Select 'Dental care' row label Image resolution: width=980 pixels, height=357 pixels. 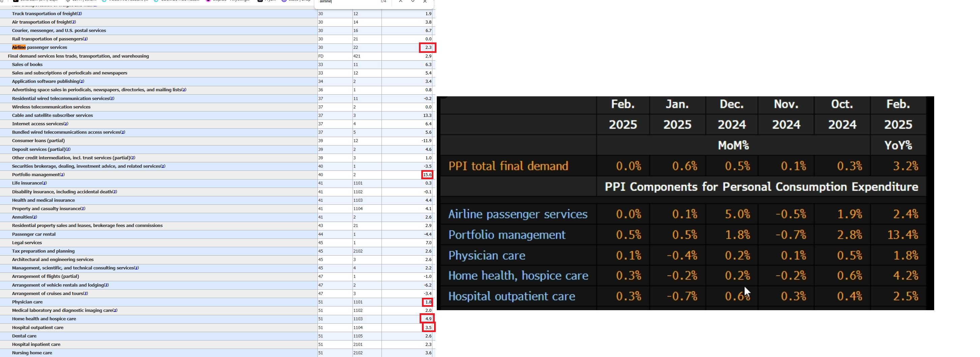pyautogui.click(x=24, y=336)
